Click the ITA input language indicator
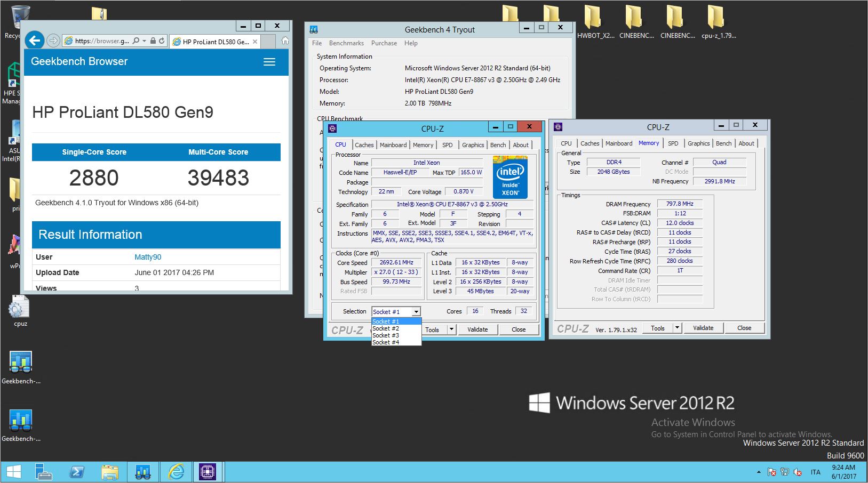 pos(816,472)
